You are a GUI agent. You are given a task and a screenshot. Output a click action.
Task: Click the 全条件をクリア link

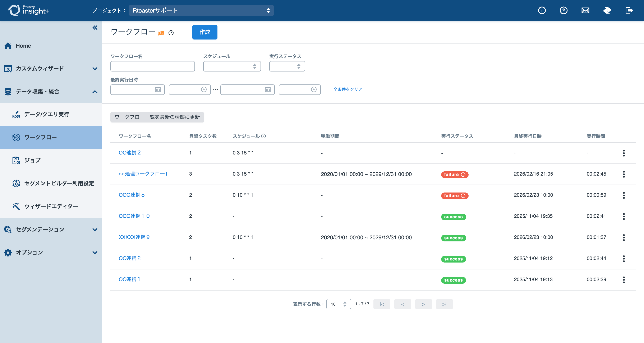click(x=348, y=89)
